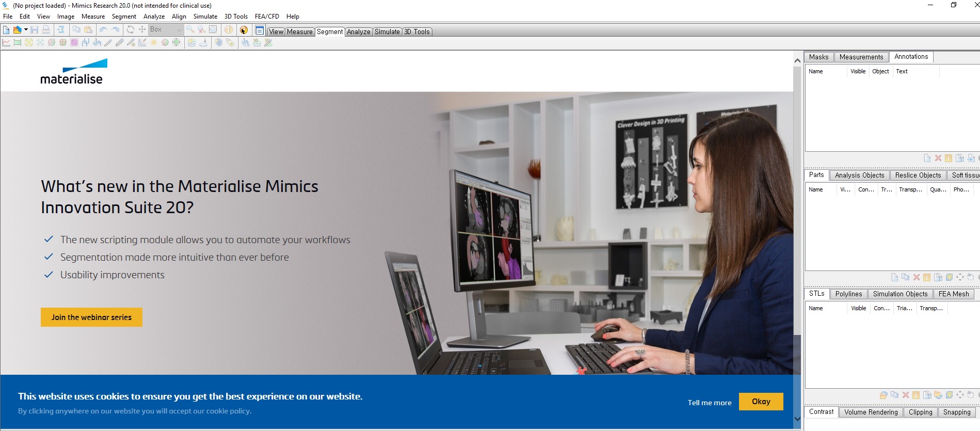Click the red delete X in Parts panel
Screen dimensions: 980x431
point(917,277)
